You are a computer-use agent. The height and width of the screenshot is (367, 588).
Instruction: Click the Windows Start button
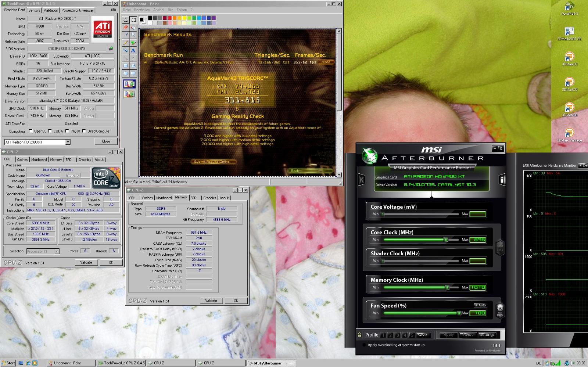8,363
